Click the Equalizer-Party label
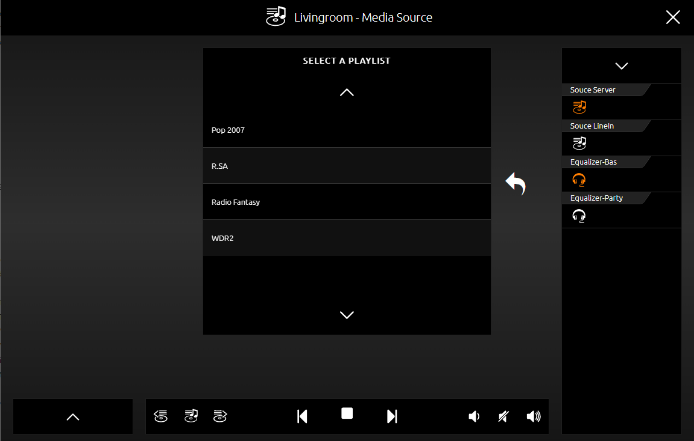Screen dimensions: 694x441 click(597, 198)
